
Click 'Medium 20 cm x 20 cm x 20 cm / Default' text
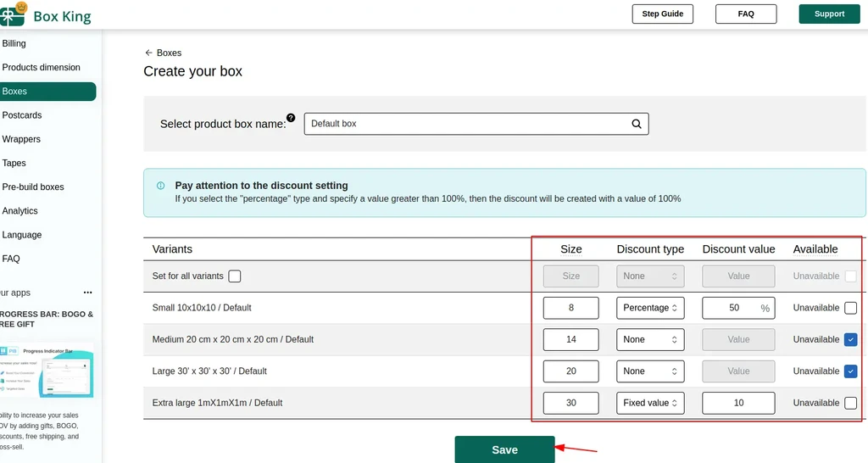pyautogui.click(x=232, y=339)
